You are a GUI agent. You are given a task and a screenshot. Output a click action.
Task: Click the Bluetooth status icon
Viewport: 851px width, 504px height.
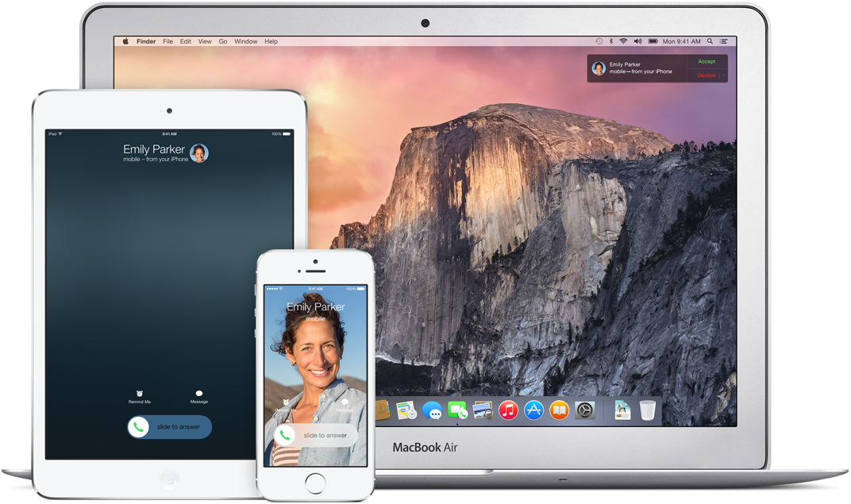(611, 41)
